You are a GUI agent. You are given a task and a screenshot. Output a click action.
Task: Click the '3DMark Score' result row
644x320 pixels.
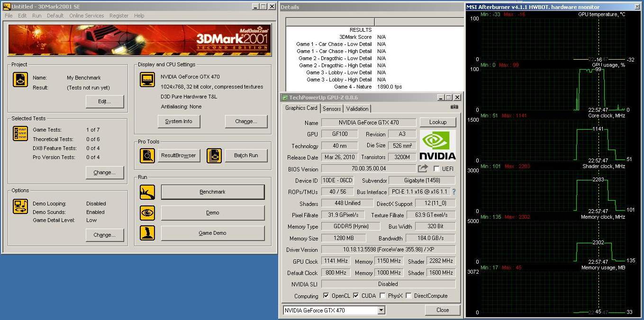tap(375, 37)
